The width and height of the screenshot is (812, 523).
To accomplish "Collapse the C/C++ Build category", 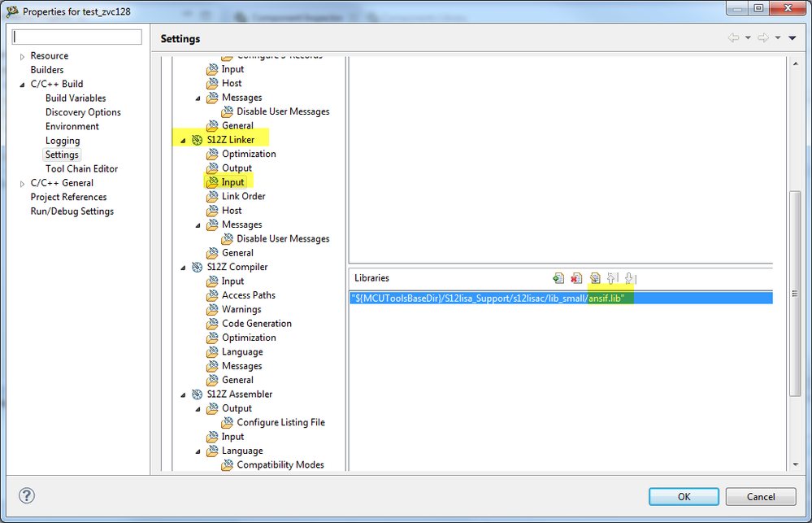I will point(22,85).
